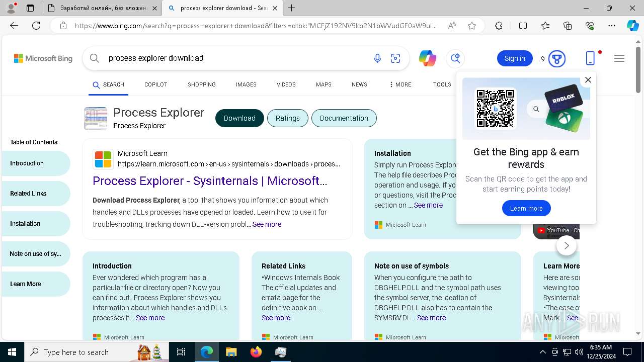Jump to Learn More in Table of Contents
644x362 pixels.
click(x=36, y=284)
